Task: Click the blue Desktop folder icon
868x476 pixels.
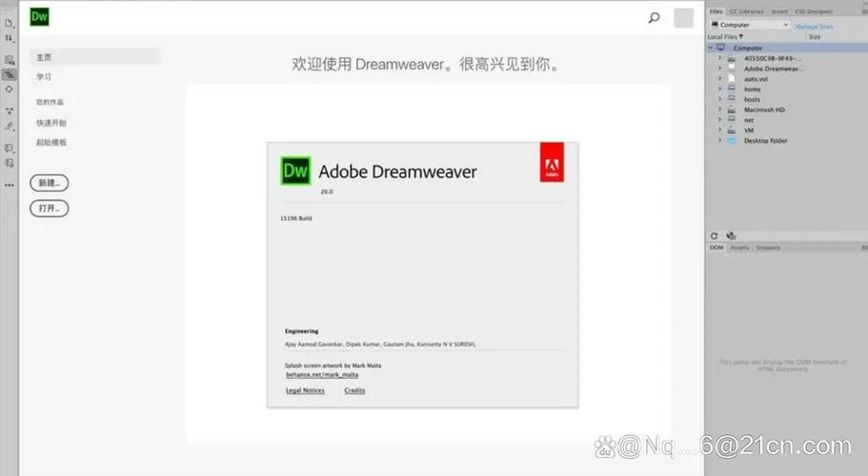Action: point(731,141)
